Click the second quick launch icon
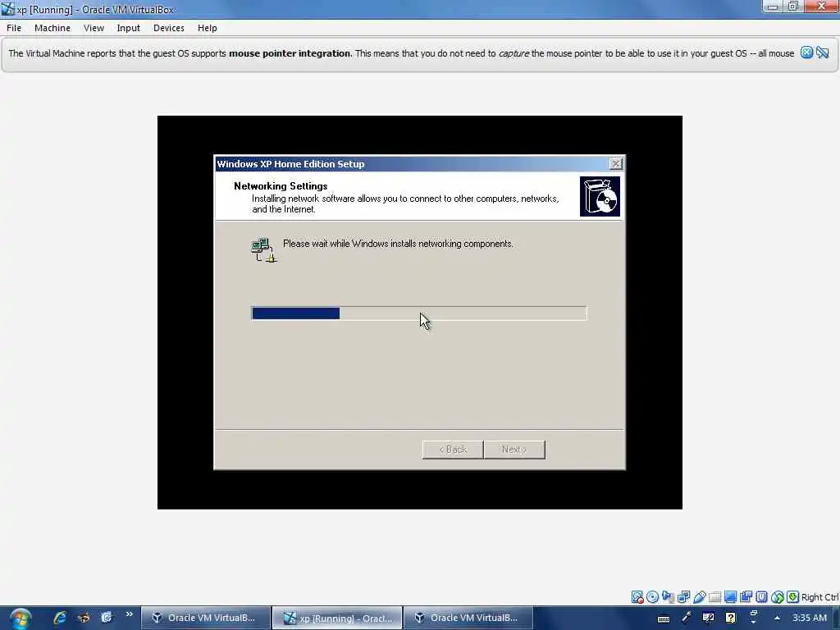Image resolution: width=840 pixels, height=630 pixels. 84,618
